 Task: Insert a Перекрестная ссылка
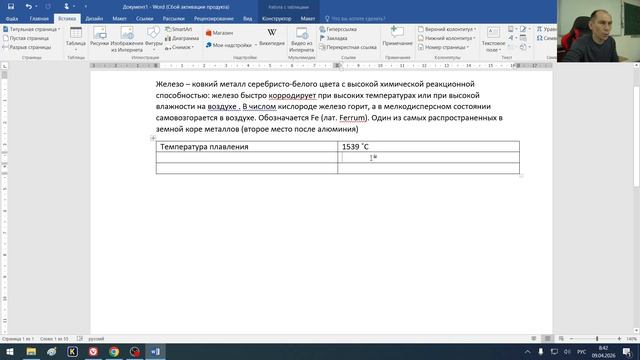pos(348,47)
